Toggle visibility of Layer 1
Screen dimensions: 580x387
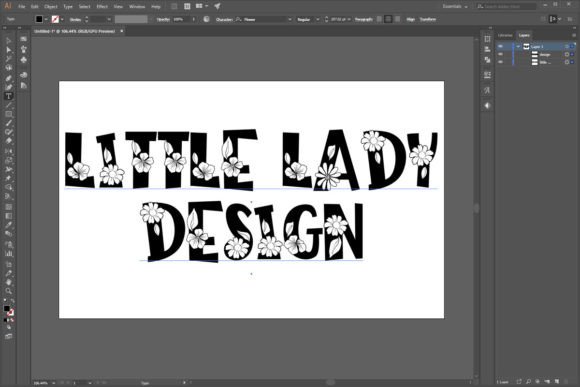coord(500,46)
